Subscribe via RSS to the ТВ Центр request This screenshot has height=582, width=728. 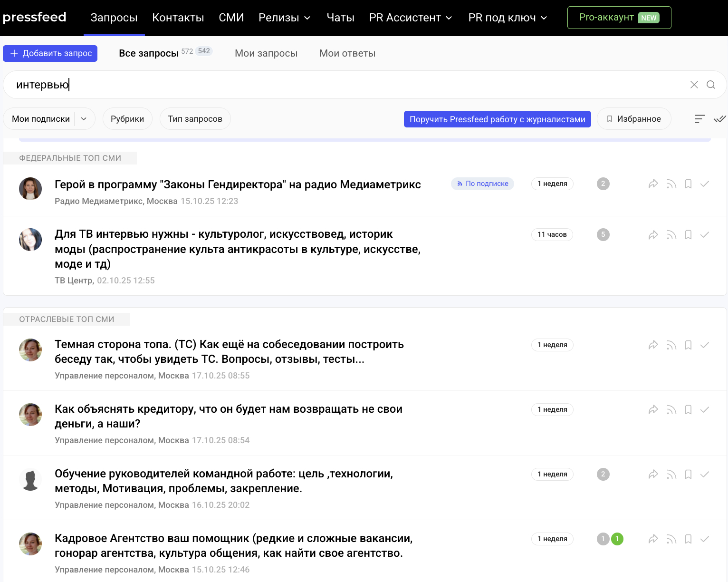[x=671, y=234]
